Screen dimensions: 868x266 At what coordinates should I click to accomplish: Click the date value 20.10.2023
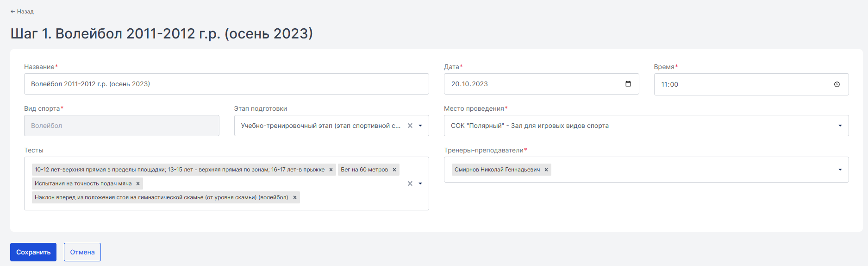[469, 84]
